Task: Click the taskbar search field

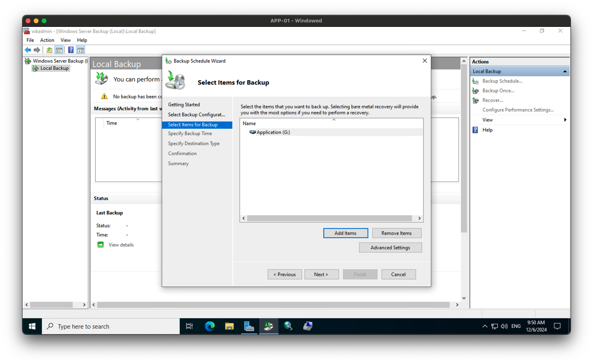Action: (x=111, y=326)
